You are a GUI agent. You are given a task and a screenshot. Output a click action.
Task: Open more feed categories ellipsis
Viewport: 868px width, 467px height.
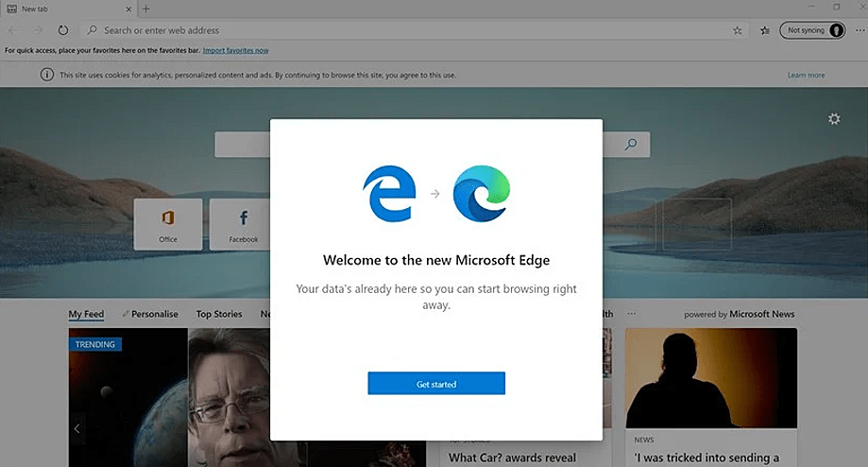point(632,314)
